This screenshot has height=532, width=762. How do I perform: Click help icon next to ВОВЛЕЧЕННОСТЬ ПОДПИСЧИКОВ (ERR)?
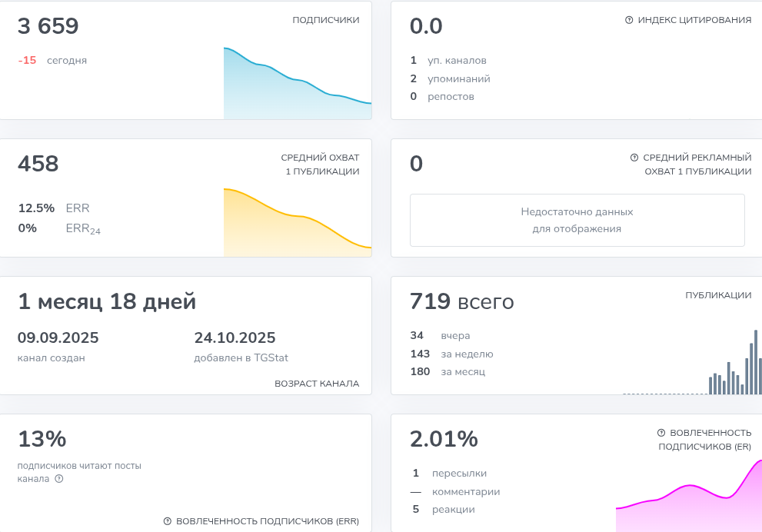click(x=168, y=521)
